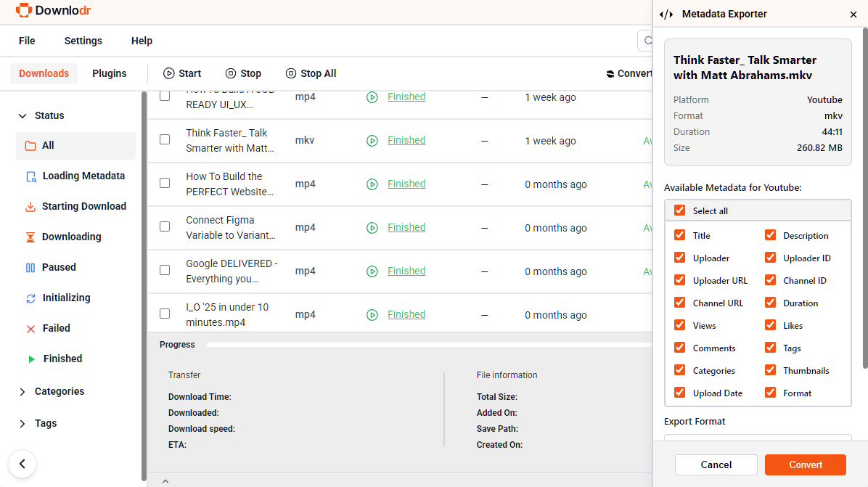Open the Settings menu

pos(83,41)
